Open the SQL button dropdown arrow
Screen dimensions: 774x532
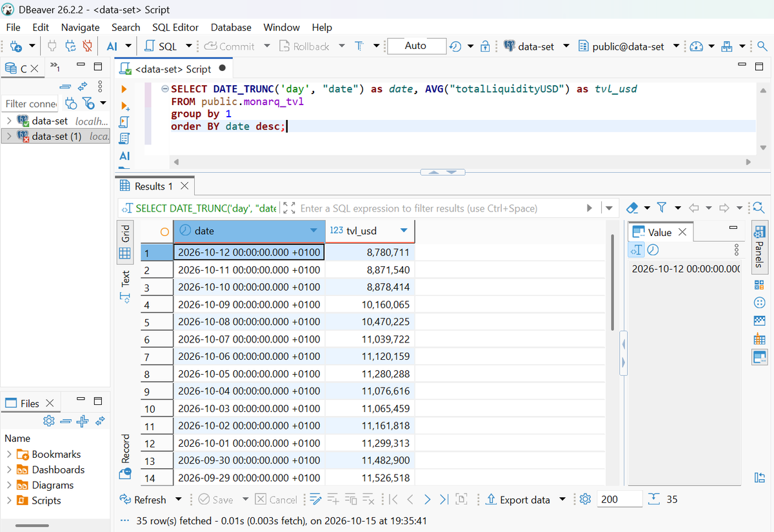pos(189,46)
